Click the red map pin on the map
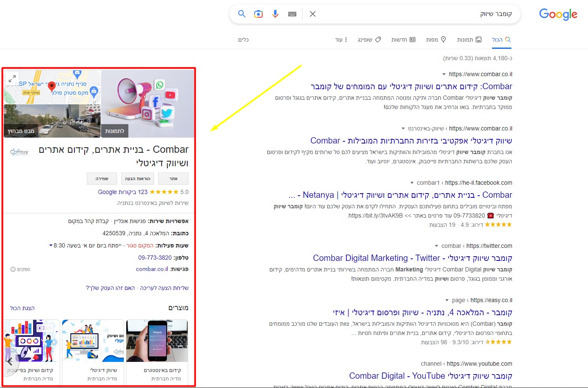This screenshot has width=588, height=388. pos(52,87)
